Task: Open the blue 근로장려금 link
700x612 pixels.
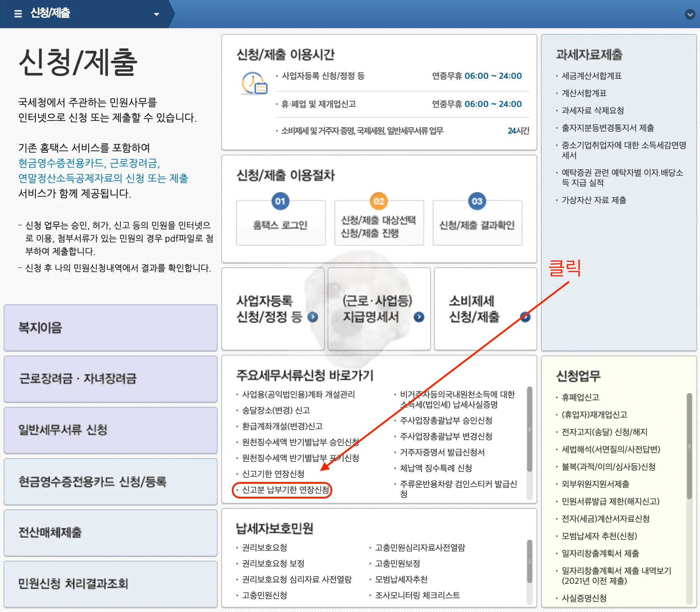Action: click(133, 163)
